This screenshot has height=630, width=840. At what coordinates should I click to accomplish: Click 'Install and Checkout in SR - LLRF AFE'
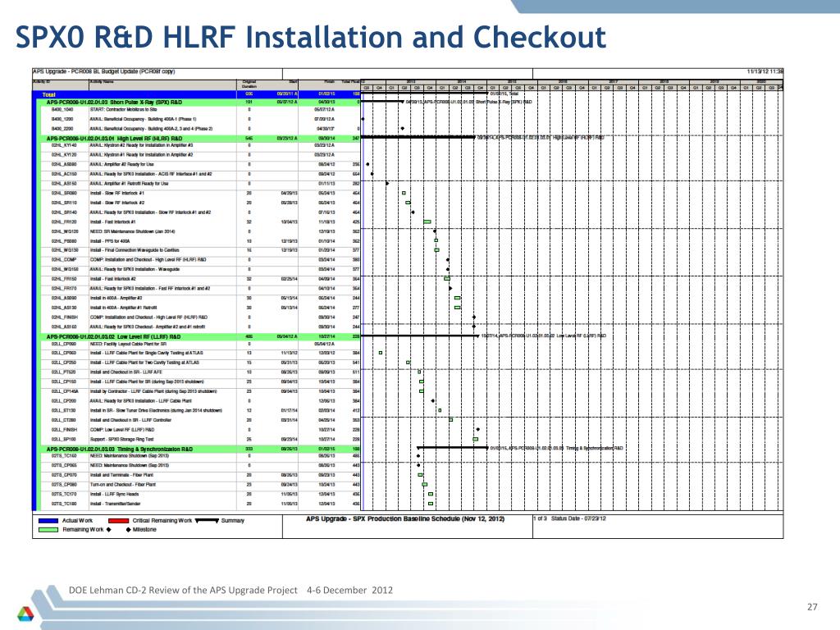tap(126, 372)
